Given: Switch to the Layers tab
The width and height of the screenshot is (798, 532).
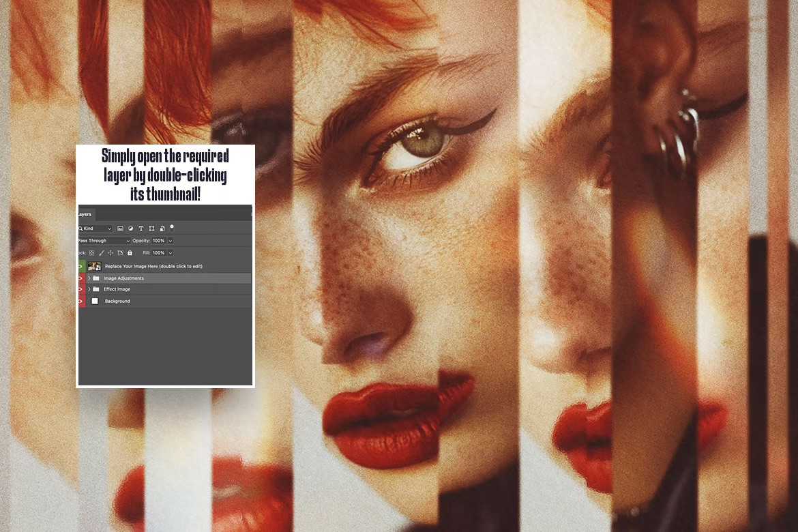Looking at the screenshot, I should pyautogui.click(x=83, y=214).
